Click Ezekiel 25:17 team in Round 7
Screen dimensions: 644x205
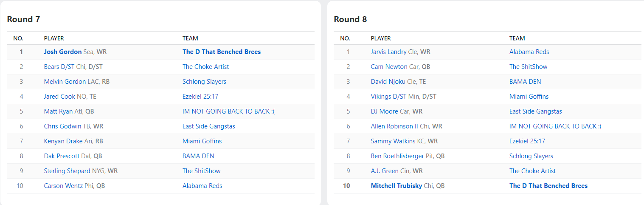pos(200,97)
